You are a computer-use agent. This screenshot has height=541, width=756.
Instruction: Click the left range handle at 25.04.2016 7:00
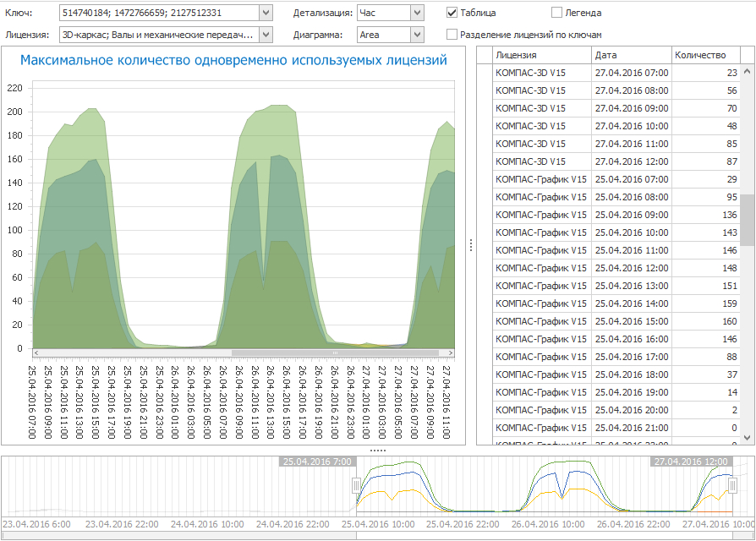click(356, 485)
